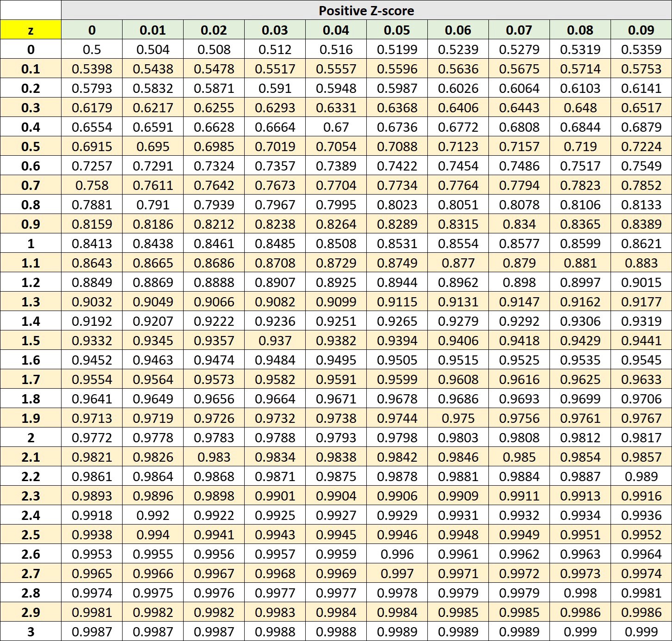Screen dimensions: 672x641
Task: Click the cell with value 0.9918
Action: [91, 515]
